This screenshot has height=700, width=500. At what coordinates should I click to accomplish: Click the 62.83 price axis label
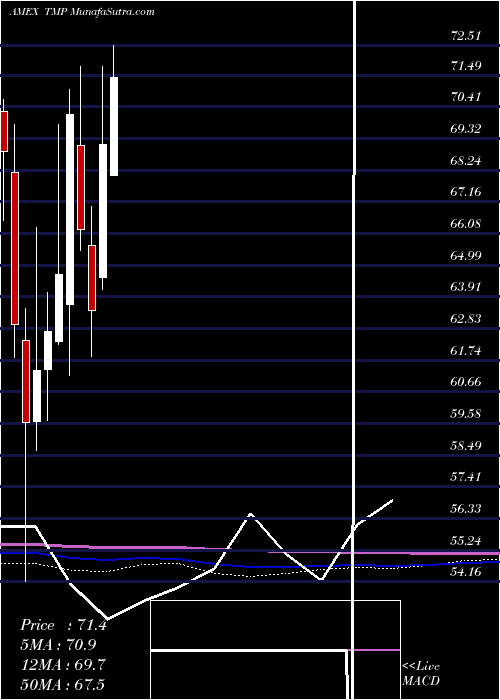pos(467,319)
